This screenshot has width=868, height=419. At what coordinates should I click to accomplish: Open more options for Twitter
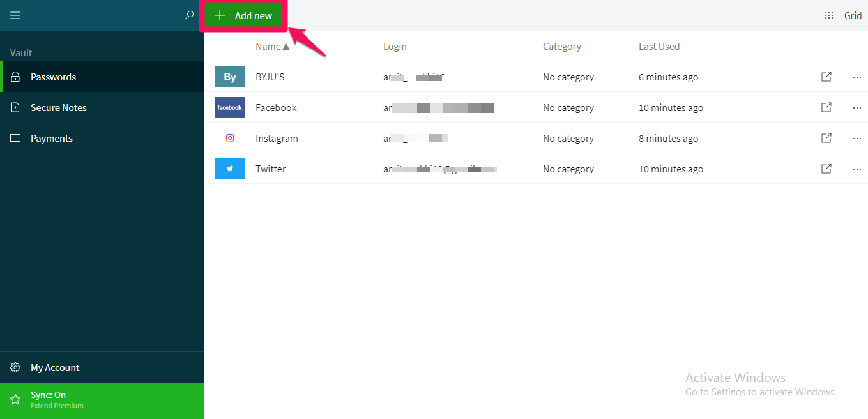857,169
